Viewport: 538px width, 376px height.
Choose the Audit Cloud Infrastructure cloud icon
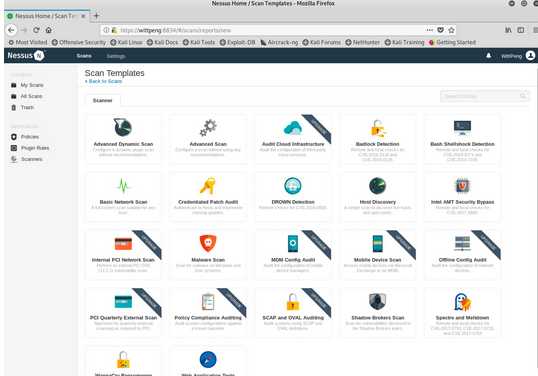coord(293,128)
